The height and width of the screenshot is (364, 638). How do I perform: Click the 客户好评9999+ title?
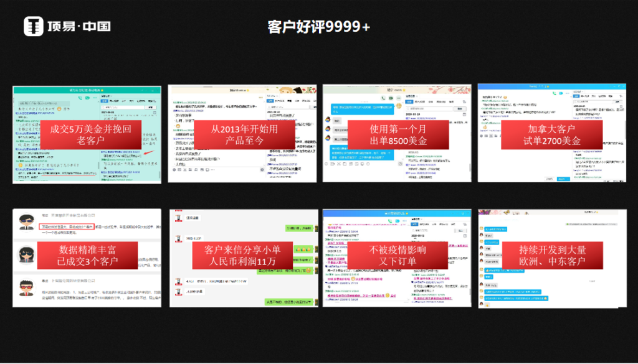tap(318, 27)
